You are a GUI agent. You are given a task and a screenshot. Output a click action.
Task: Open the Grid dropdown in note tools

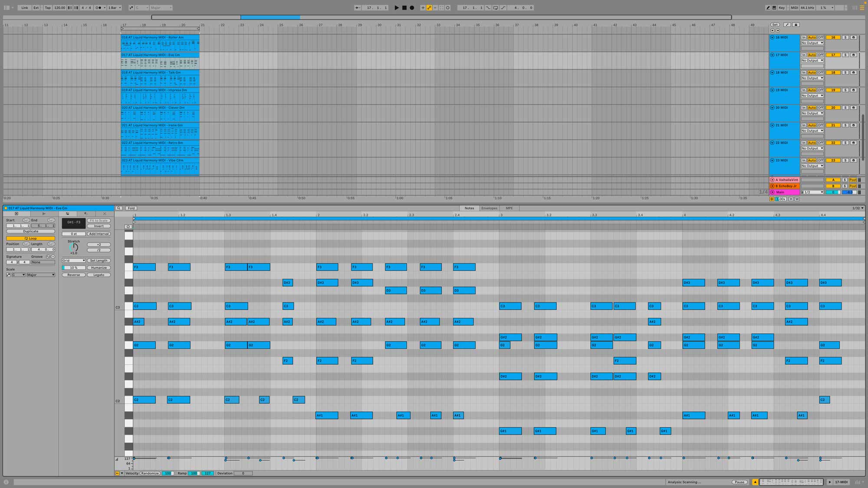(x=73, y=261)
